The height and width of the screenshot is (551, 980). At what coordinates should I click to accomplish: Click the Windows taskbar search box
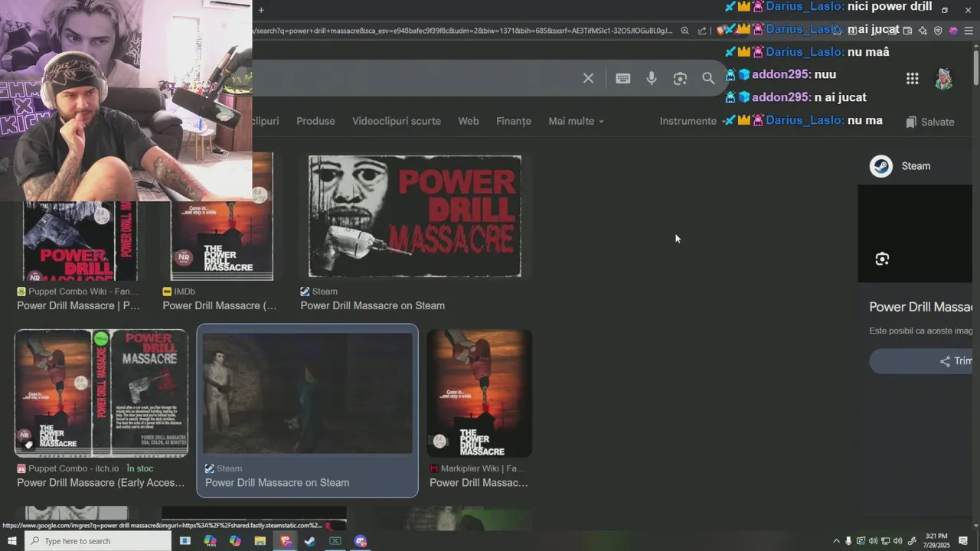click(x=98, y=541)
